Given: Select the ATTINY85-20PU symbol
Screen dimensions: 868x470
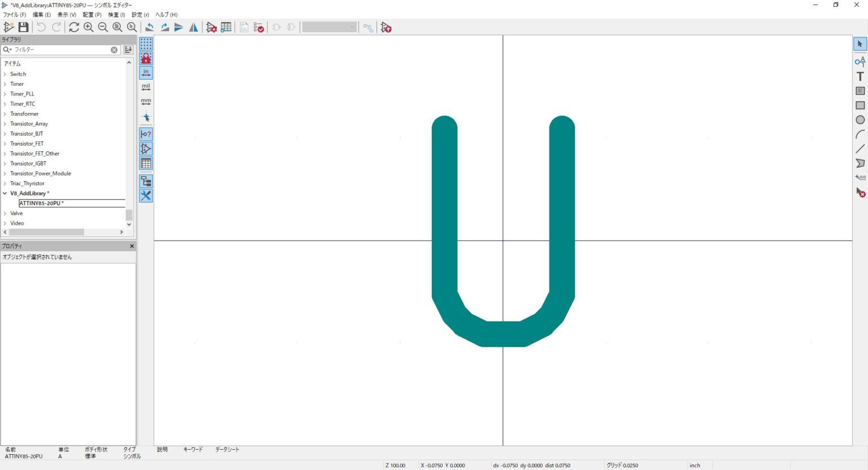Looking at the screenshot, I should pyautogui.click(x=42, y=203).
